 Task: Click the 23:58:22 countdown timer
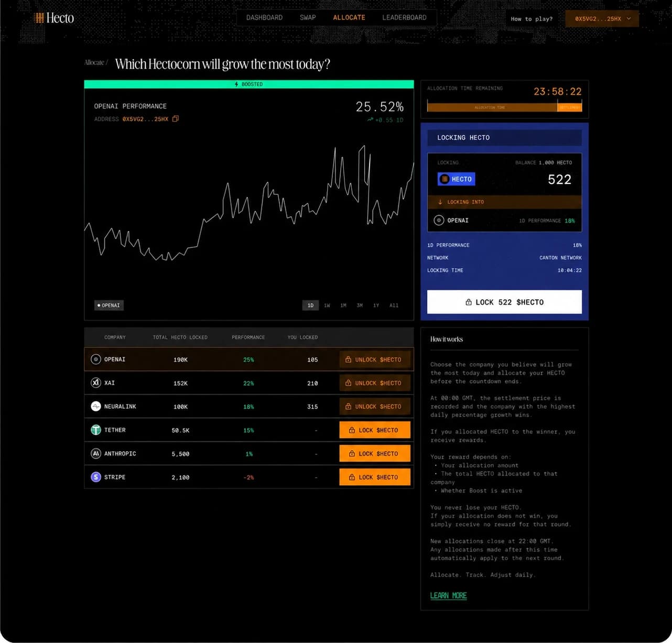coord(558,92)
